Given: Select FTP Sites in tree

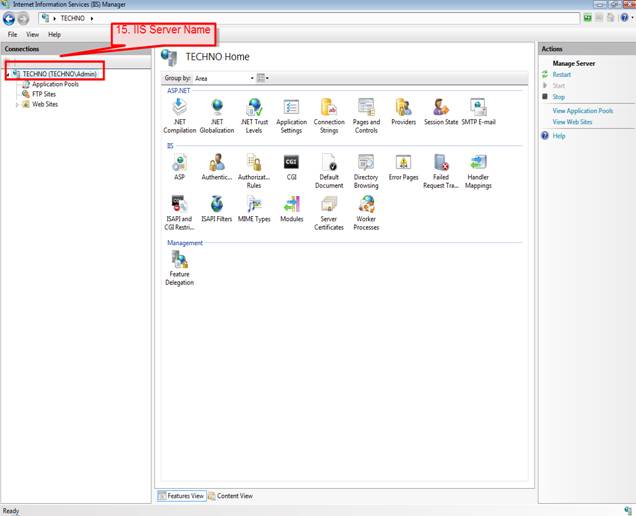Looking at the screenshot, I should (x=44, y=94).
